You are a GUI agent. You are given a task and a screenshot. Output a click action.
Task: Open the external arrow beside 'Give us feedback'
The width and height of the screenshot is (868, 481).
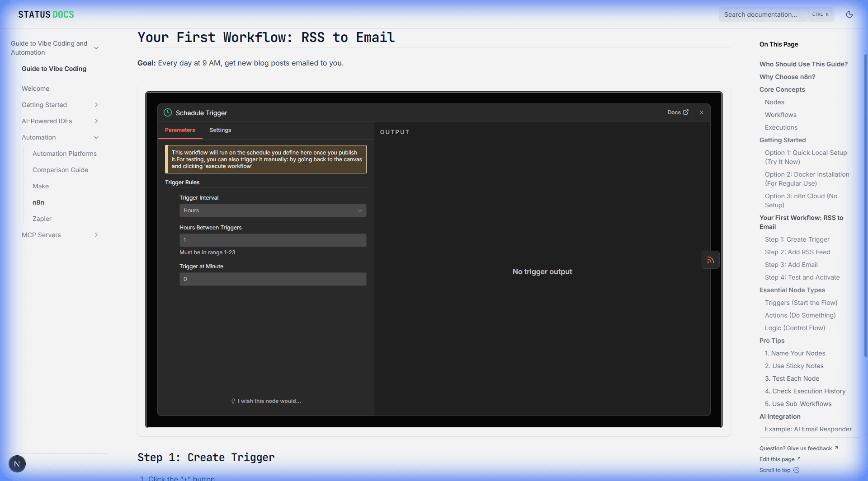pos(835,448)
